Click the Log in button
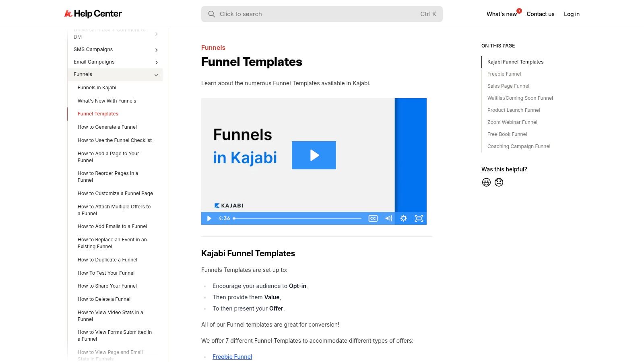 [572, 14]
